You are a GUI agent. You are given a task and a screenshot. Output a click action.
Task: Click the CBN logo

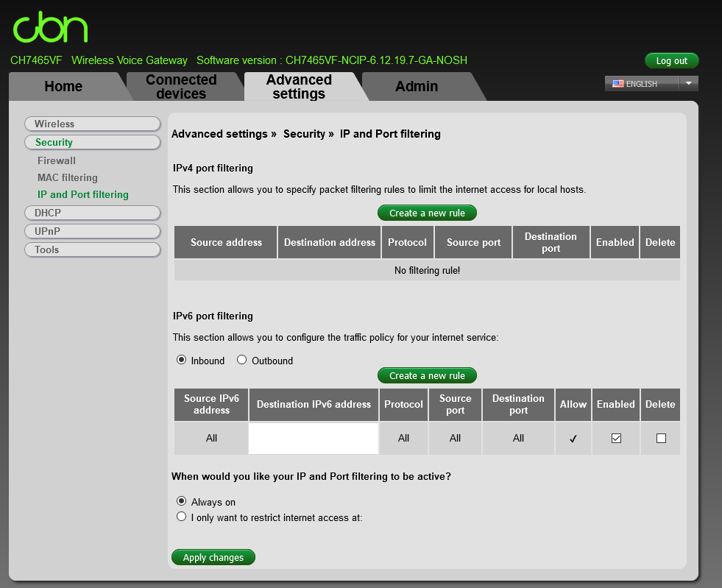(50, 27)
